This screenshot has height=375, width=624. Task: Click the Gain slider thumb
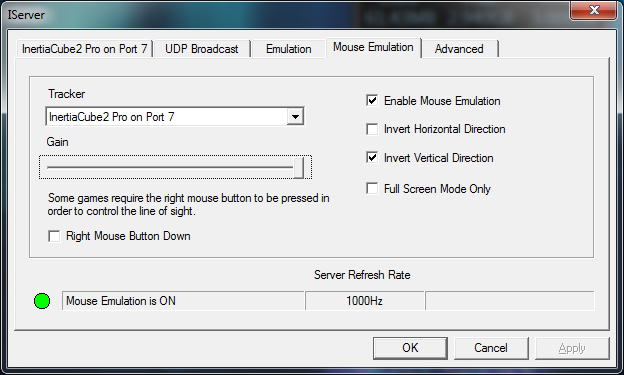(299, 167)
